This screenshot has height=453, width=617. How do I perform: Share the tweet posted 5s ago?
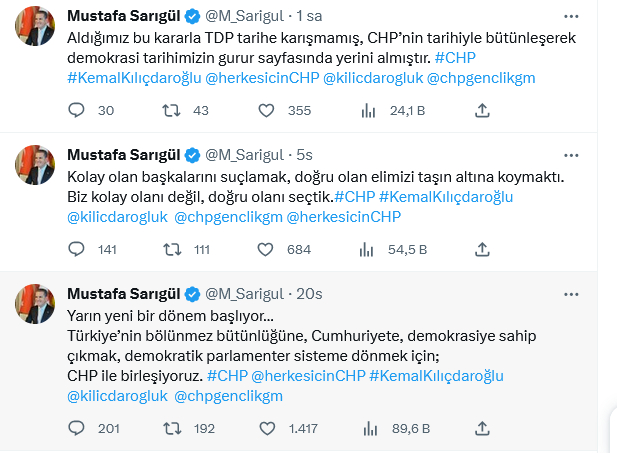coord(482,249)
